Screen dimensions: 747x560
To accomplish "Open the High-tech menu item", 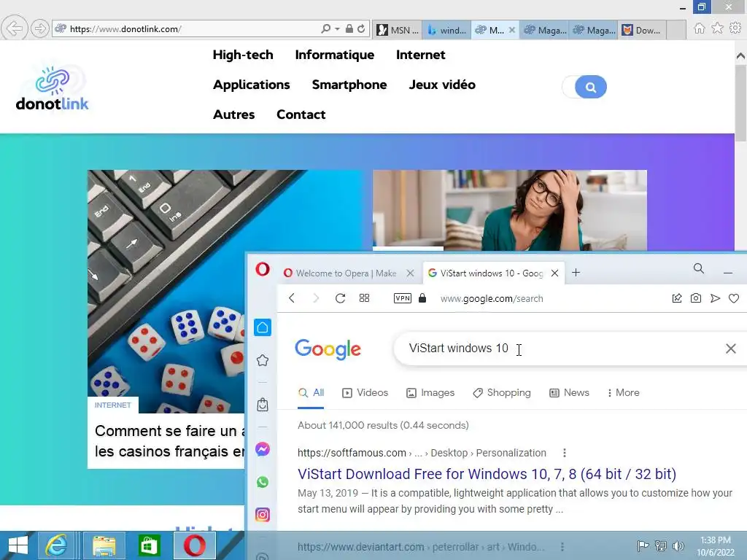I will (x=243, y=55).
